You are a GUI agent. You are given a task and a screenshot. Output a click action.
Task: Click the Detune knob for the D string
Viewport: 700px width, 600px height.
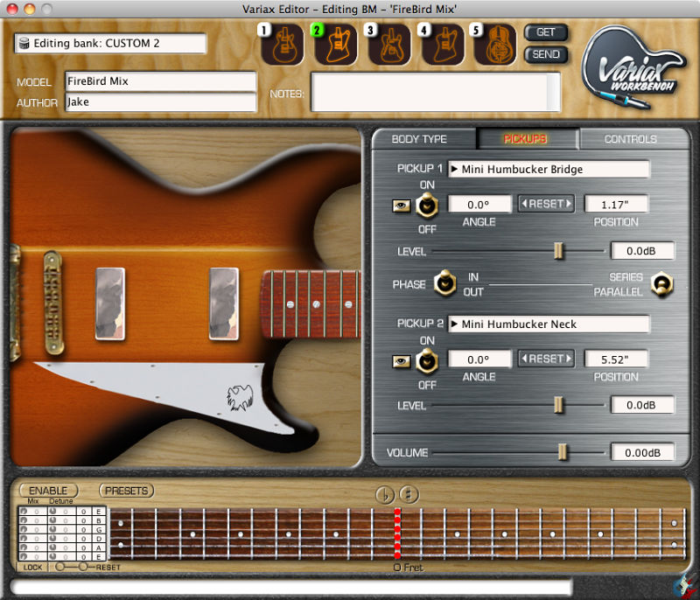coord(52,539)
